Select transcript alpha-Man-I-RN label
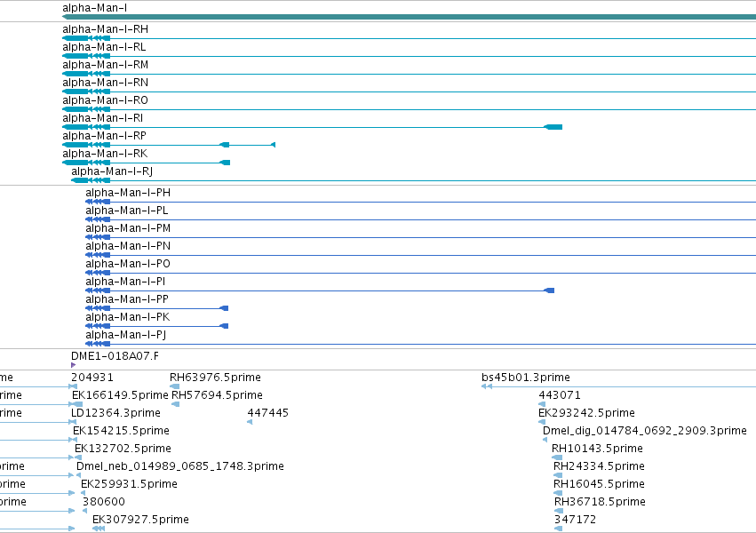This screenshot has width=756, height=533. (x=105, y=83)
